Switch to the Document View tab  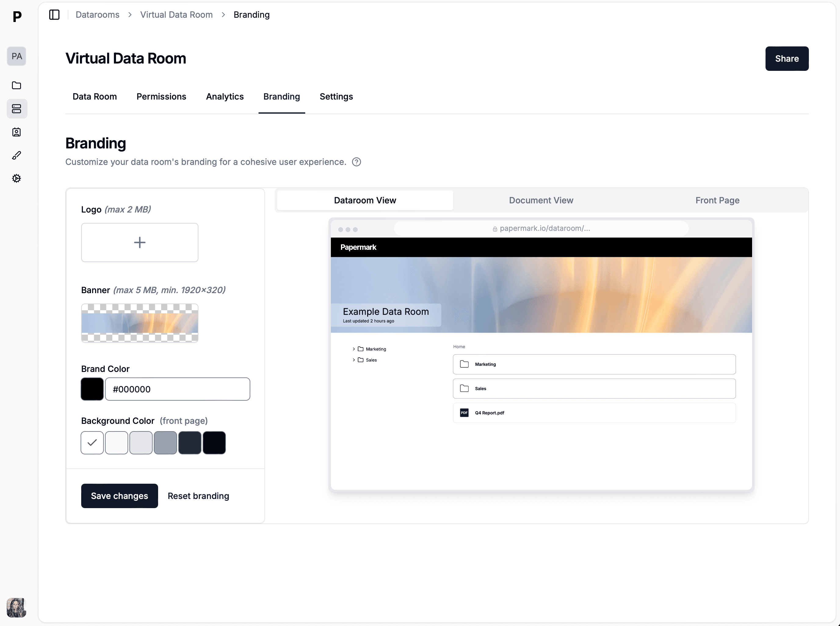pyautogui.click(x=541, y=200)
